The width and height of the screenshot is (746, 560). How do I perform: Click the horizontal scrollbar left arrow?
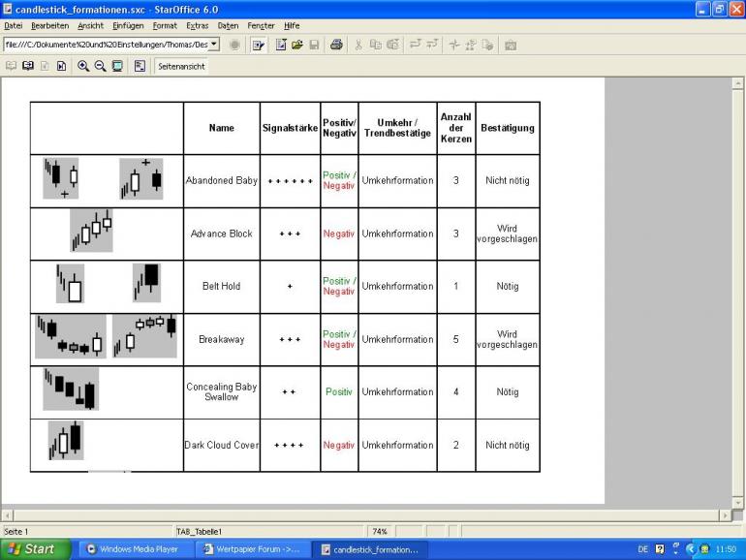click(x=7, y=515)
